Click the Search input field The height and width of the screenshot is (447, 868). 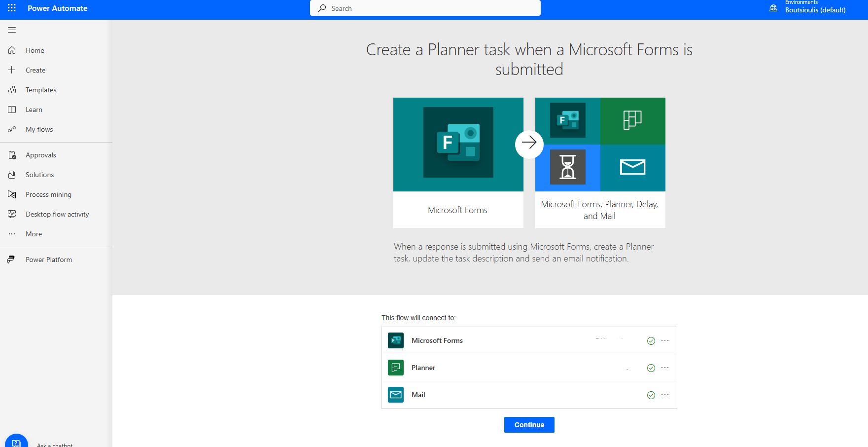(425, 8)
